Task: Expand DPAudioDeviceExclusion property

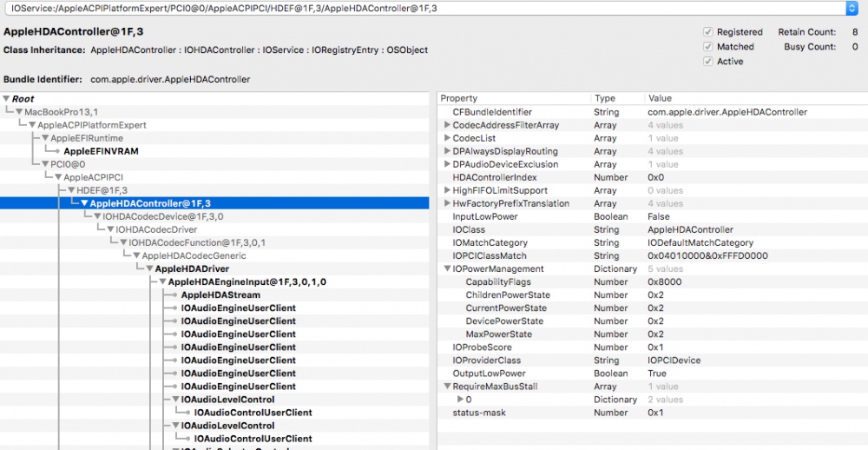Action: coord(447,164)
